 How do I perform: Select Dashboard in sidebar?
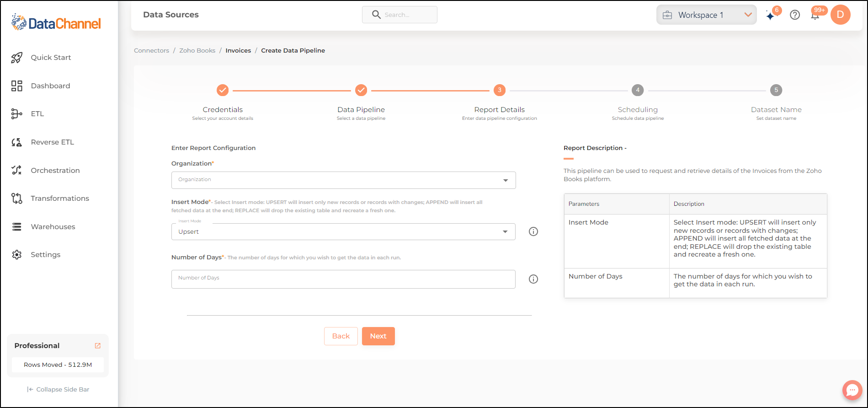(x=50, y=86)
